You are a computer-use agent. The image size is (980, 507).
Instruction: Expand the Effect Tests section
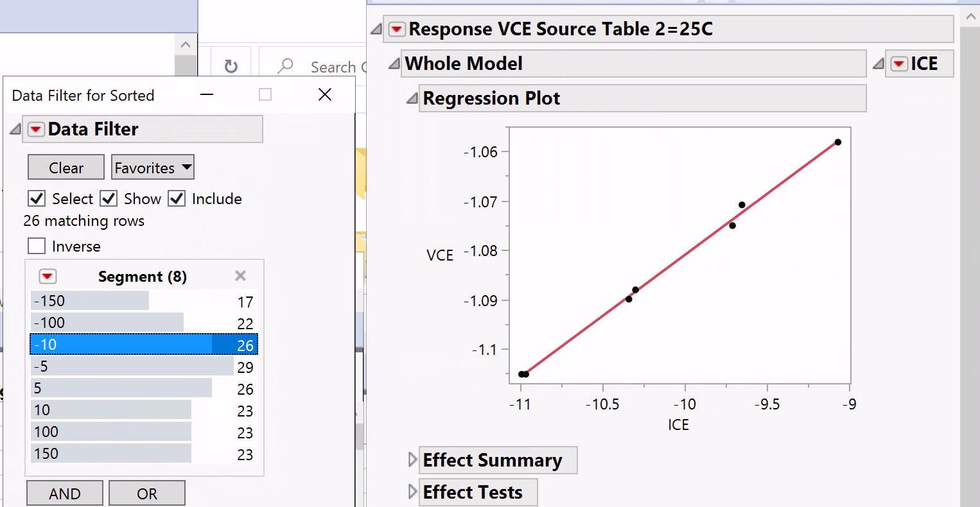pyautogui.click(x=413, y=492)
